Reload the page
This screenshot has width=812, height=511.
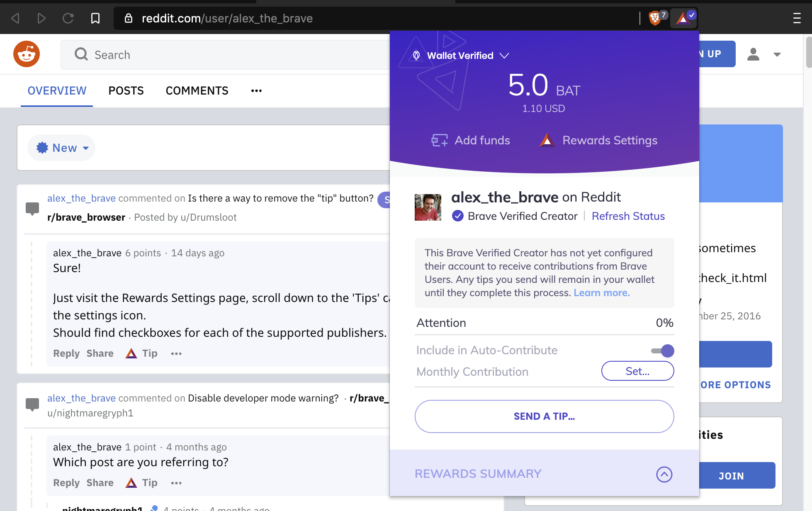coord(68,18)
